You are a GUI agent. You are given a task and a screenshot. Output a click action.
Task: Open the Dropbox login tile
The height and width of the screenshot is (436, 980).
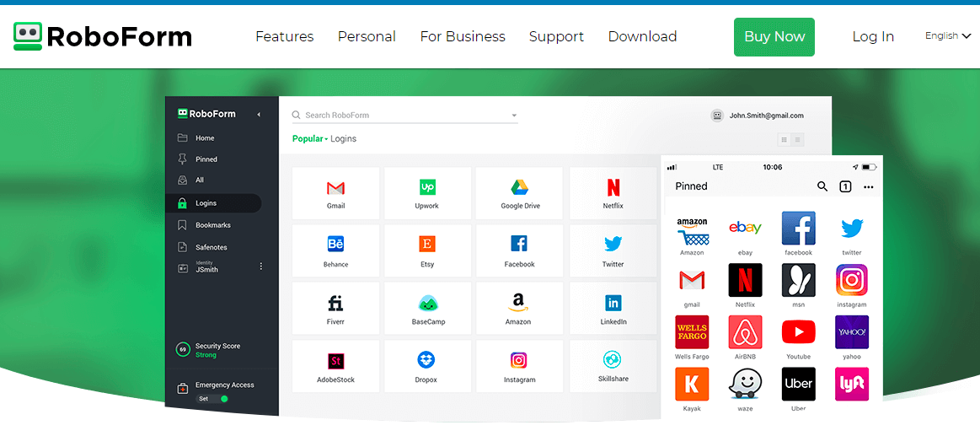click(x=427, y=366)
